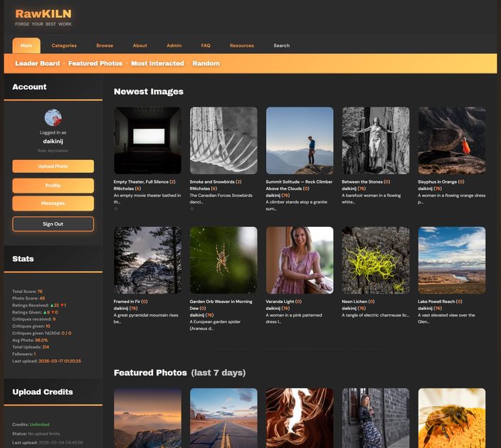Viewport: 501px width, 448px height.
Task: Click the Neon Lichen title link
Action: point(354,302)
